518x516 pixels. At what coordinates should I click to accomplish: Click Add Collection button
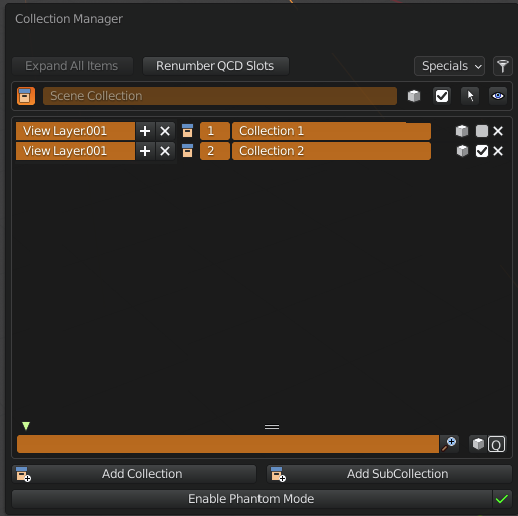point(134,474)
